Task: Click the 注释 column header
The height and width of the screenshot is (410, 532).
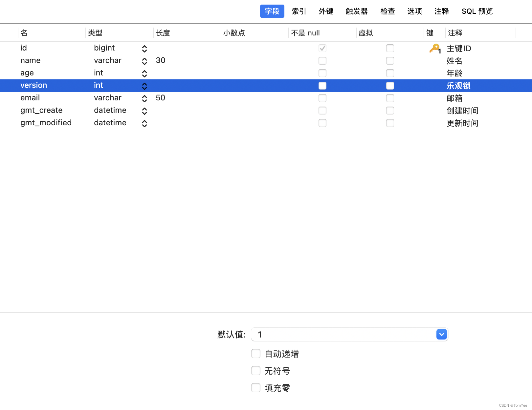Action: 455,33
